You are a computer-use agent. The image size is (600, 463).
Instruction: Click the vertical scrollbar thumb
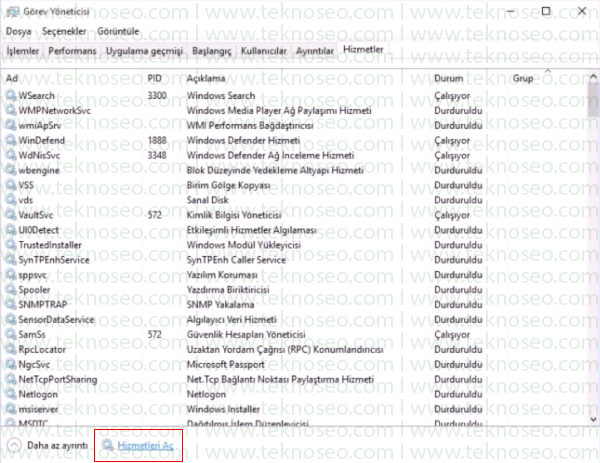593,100
